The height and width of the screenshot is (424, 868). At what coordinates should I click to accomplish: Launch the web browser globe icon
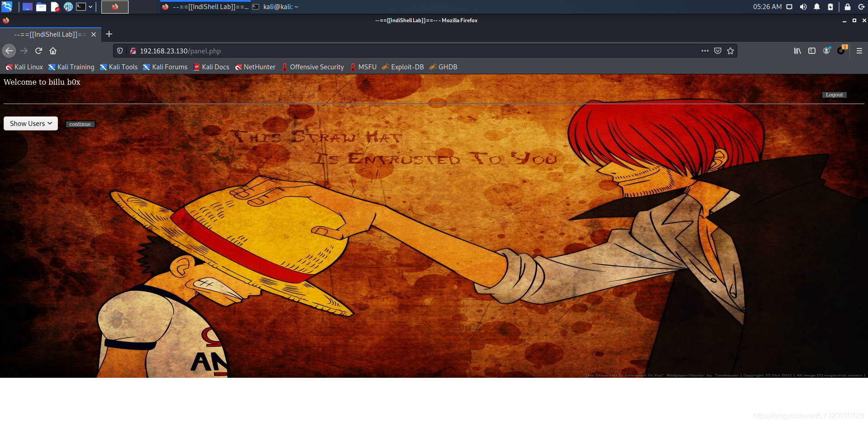68,7
